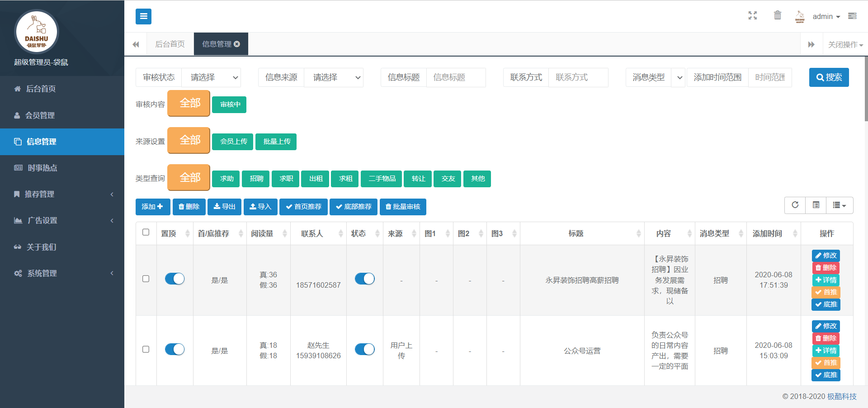Click the 导入 button
Viewport: 868px width, 408px height.
click(x=260, y=207)
